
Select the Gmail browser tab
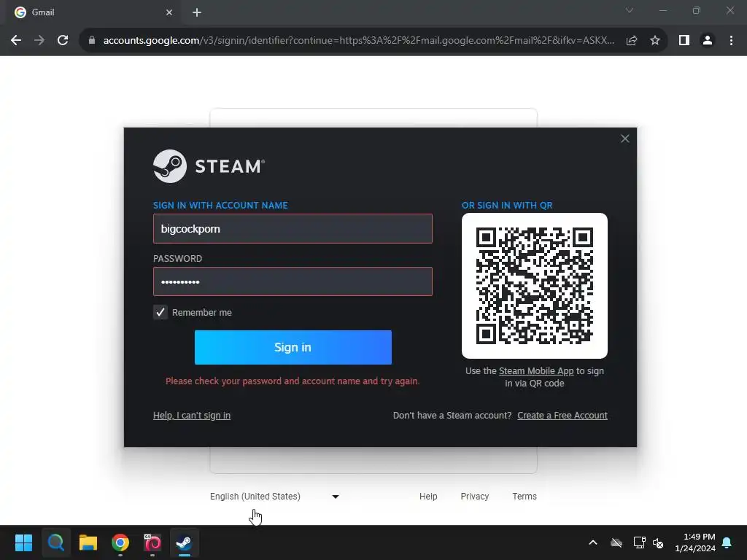coord(93,12)
